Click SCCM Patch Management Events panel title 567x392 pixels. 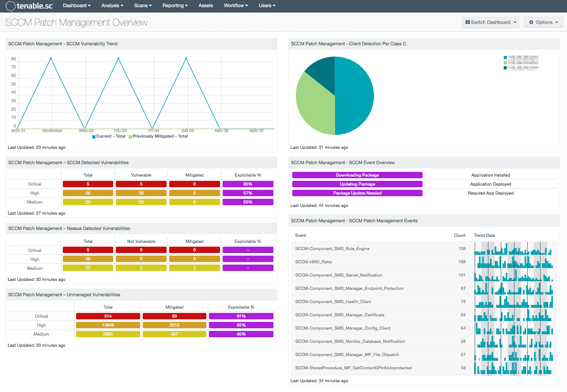point(354,221)
